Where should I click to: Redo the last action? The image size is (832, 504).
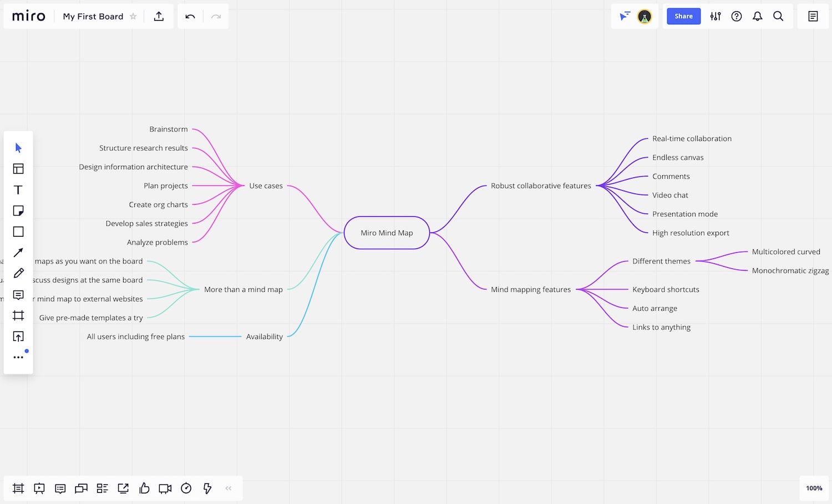[x=216, y=16]
